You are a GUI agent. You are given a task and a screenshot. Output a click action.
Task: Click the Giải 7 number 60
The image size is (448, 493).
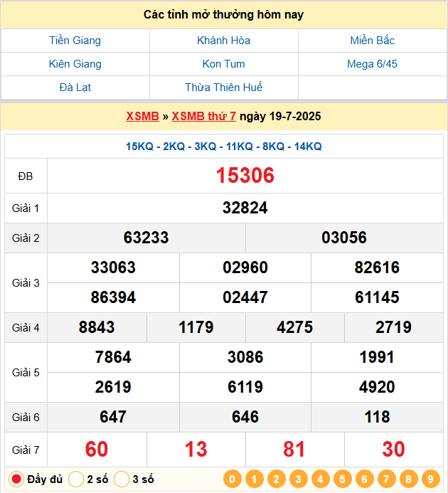click(x=97, y=450)
